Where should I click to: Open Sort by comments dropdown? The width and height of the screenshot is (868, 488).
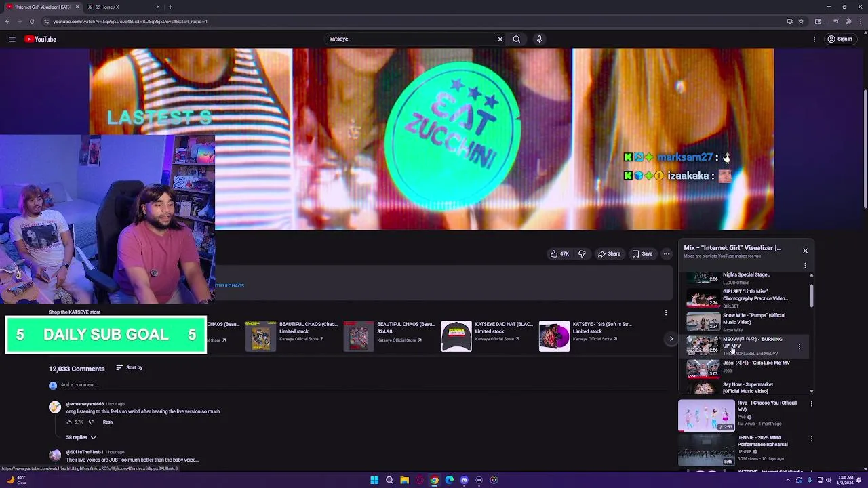[129, 368]
